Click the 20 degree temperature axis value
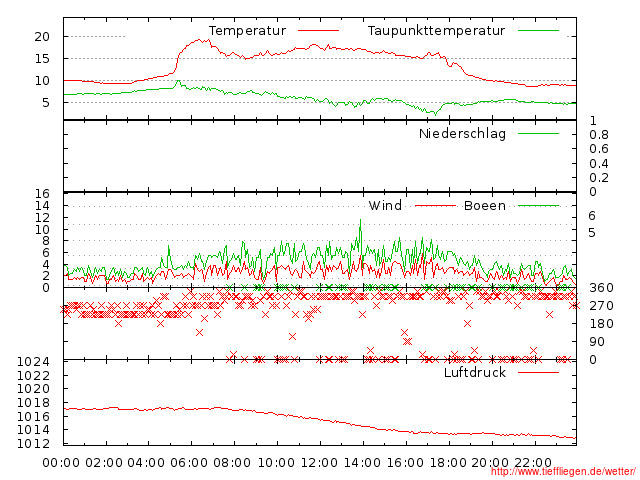This screenshot has width=640, height=480. pos(42,37)
